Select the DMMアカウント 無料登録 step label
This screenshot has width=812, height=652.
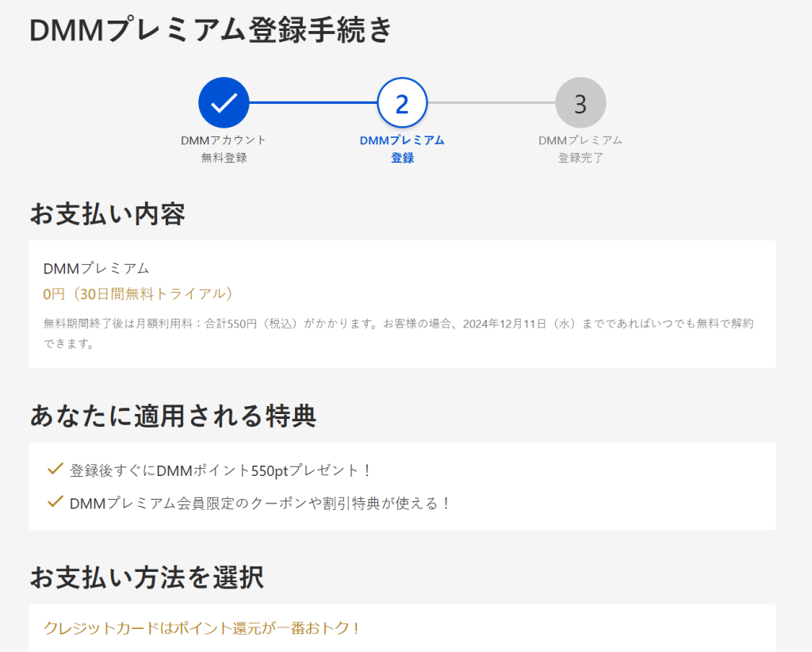coord(224,148)
